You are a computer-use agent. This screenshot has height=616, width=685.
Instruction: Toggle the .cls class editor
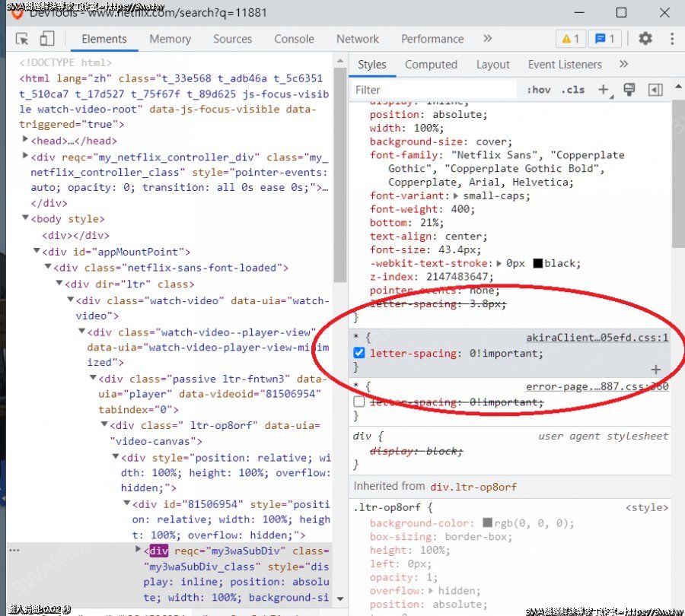pos(573,90)
